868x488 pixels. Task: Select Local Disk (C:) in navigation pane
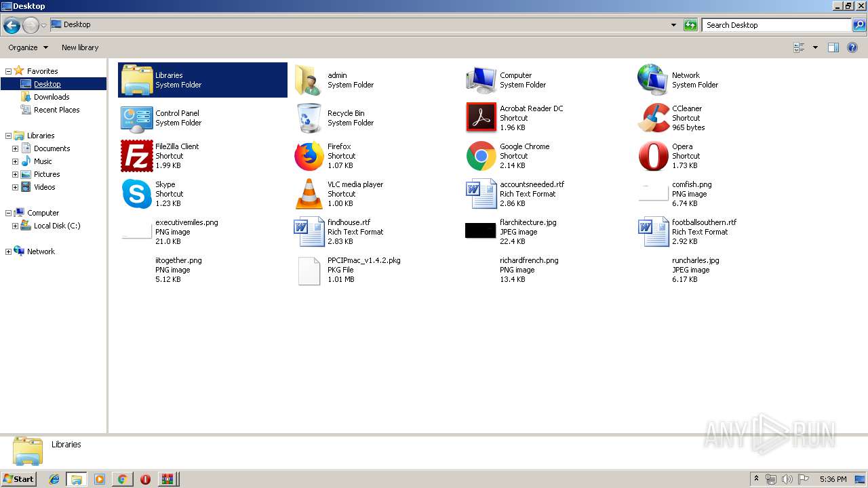57,226
